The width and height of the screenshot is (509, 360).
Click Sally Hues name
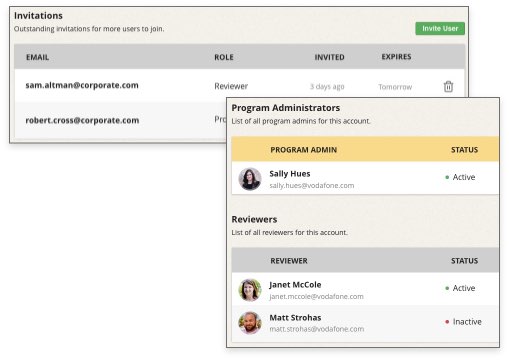[290, 174]
